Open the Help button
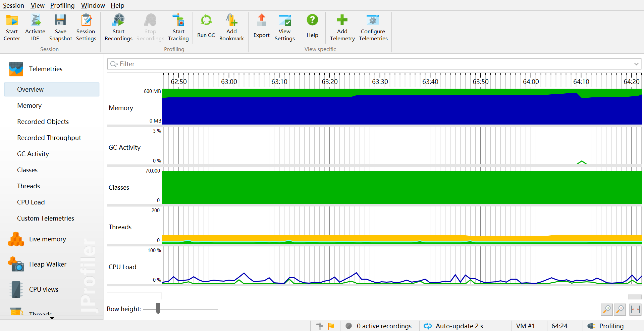Screen dimensions: 644x331 312,26
